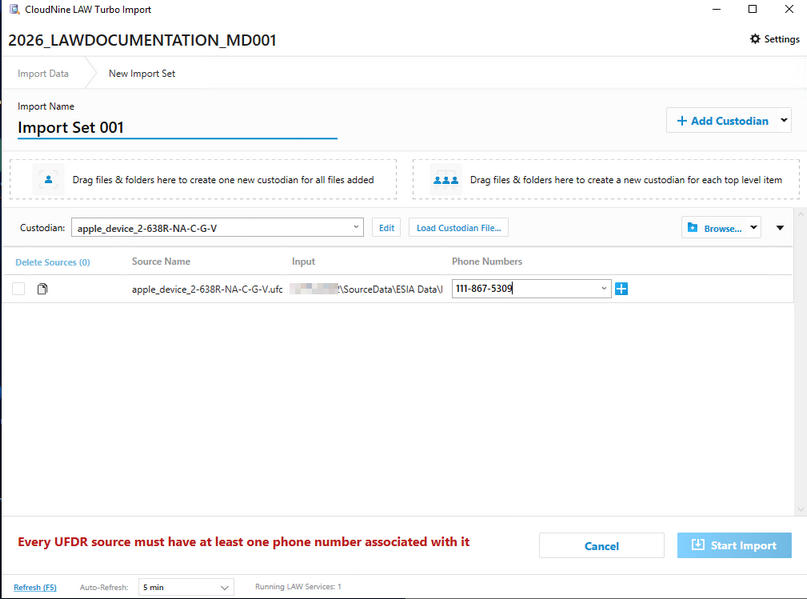
Task: Click the Import Name text field
Action: 177,128
